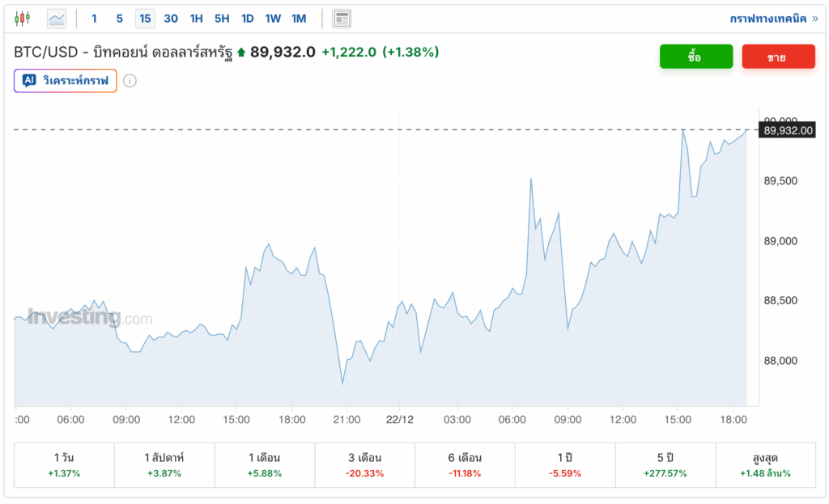Select the 5 ปี period tab
Viewport: 829px width, 504px height.
pos(665,465)
